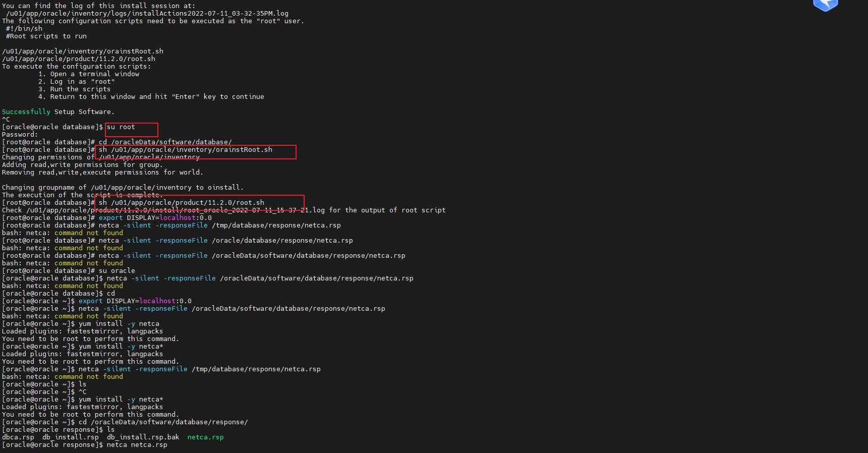
Task: Click step '1. Open a terminal window'
Action: click(89, 74)
